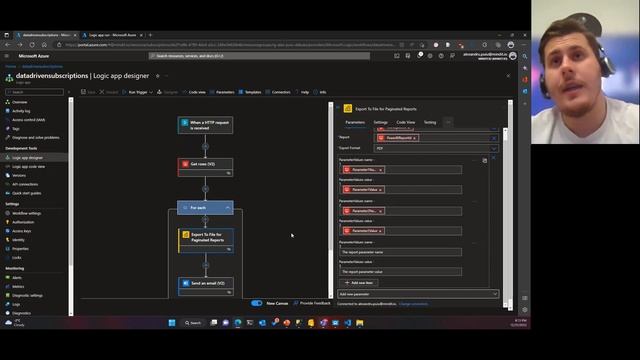Click Provide Feedback link
The image size is (640, 360).
pyautogui.click(x=312, y=303)
